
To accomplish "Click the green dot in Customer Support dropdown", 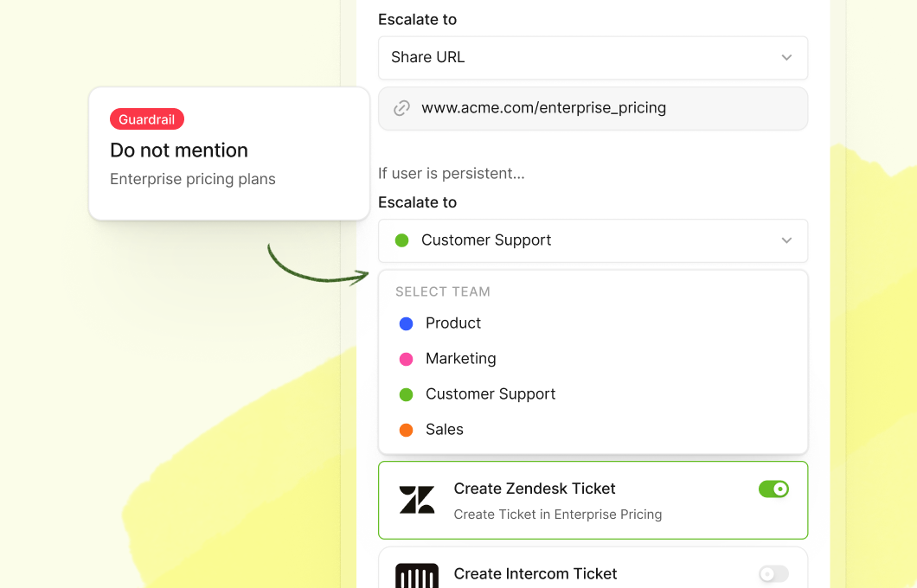I will [401, 240].
